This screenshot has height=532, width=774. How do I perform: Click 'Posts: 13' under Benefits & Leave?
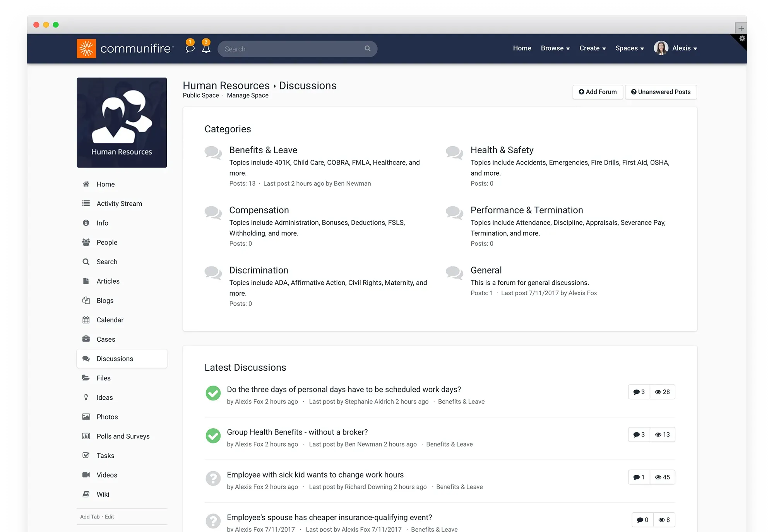coord(242,184)
